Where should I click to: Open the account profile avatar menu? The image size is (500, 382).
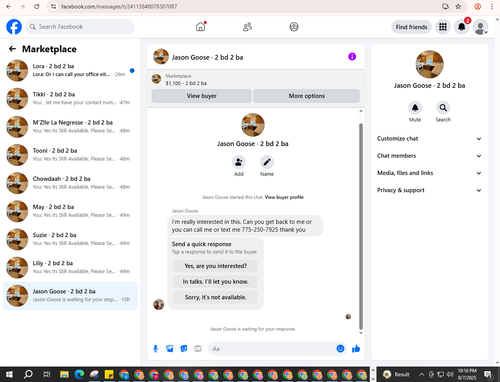(x=480, y=27)
